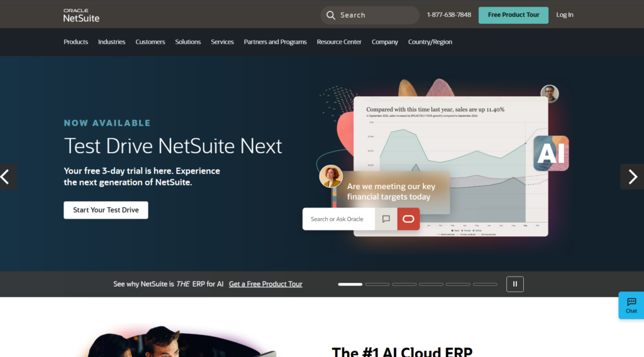Click the AI badge icon
The height and width of the screenshot is (357, 644).
coord(551,153)
